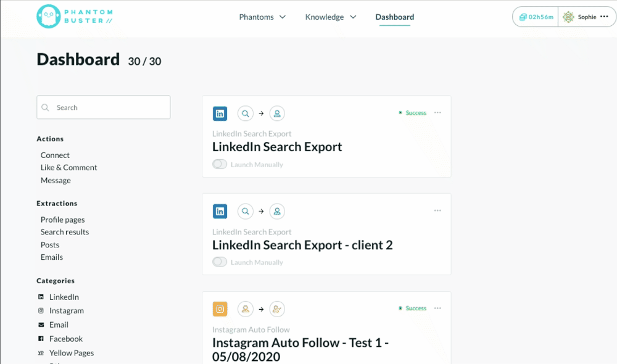Filter by Like & Comment action

69,167
